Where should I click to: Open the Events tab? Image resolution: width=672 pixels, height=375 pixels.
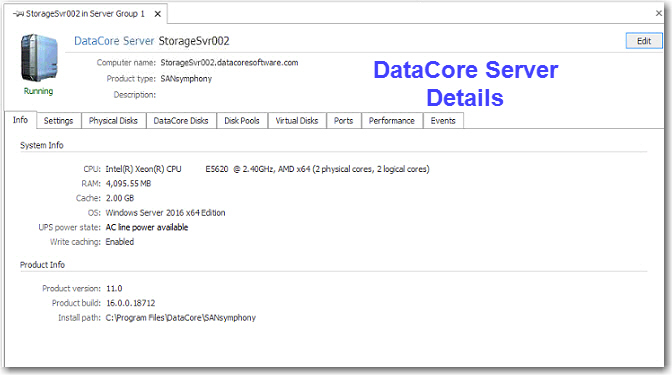(x=443, y=121)
